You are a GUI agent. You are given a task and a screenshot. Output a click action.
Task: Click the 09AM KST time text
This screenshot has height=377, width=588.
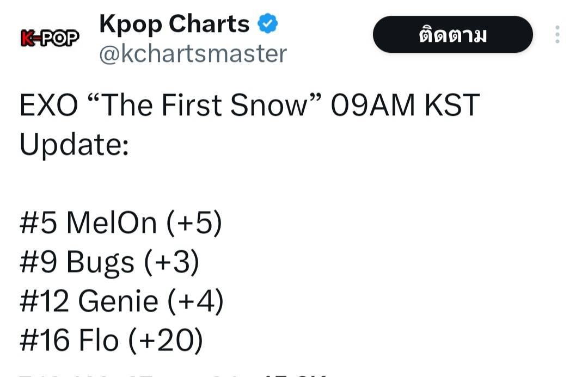coord(405,105)
